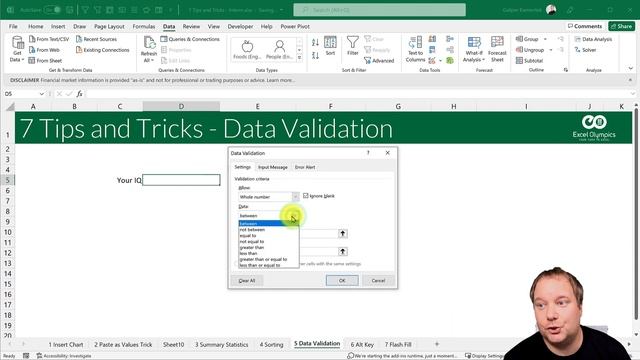Open sheet tab '1 Insert Chart'
The width and height of the screenshot is (640, 360).
(x=66, y=344)
